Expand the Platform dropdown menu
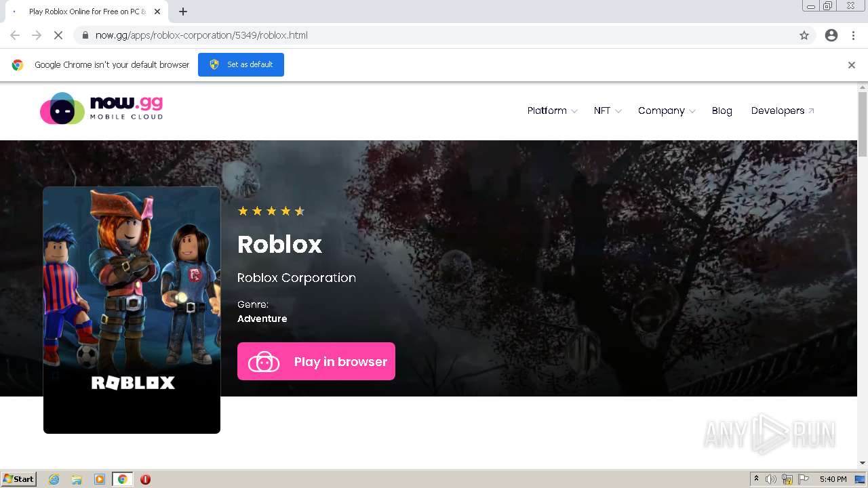The image size is (868, 488). (x=552, y=110)
